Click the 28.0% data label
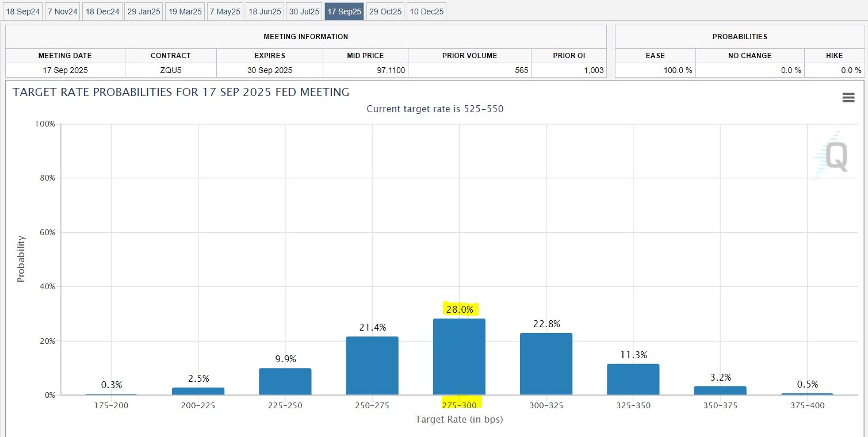 pos(460,309)
